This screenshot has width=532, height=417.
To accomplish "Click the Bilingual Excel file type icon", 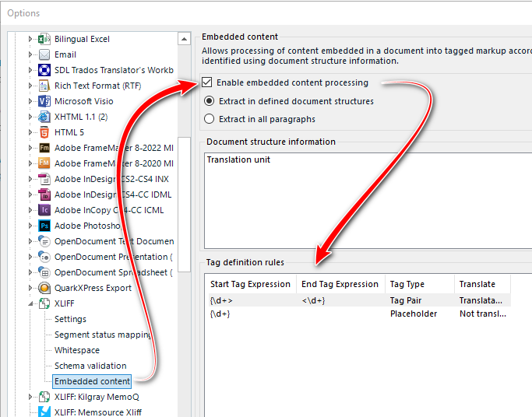I will (44, 39).
